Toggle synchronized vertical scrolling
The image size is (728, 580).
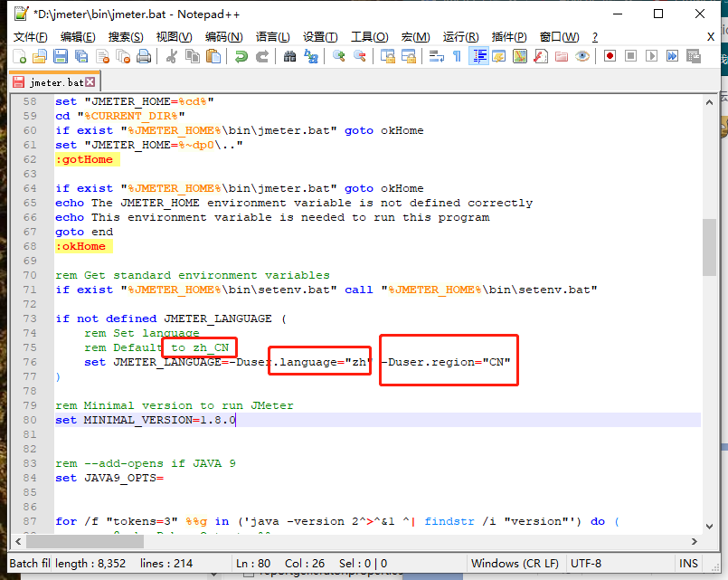(x=387, y=56)
